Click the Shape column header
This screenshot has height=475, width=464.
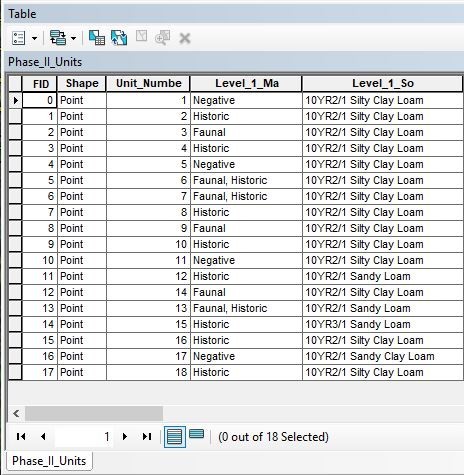pos(82,83)
